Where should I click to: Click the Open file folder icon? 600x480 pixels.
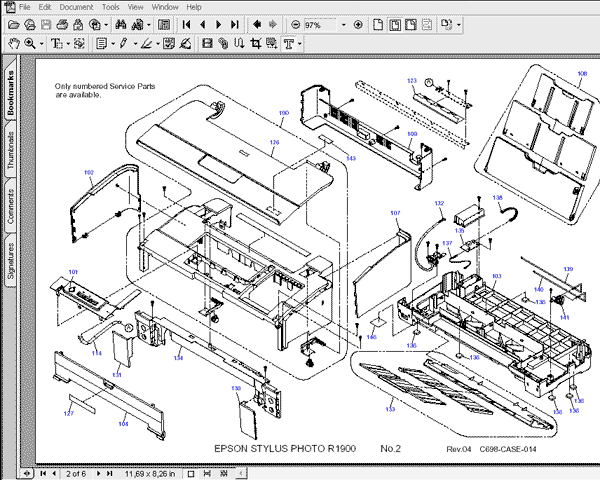13,25
